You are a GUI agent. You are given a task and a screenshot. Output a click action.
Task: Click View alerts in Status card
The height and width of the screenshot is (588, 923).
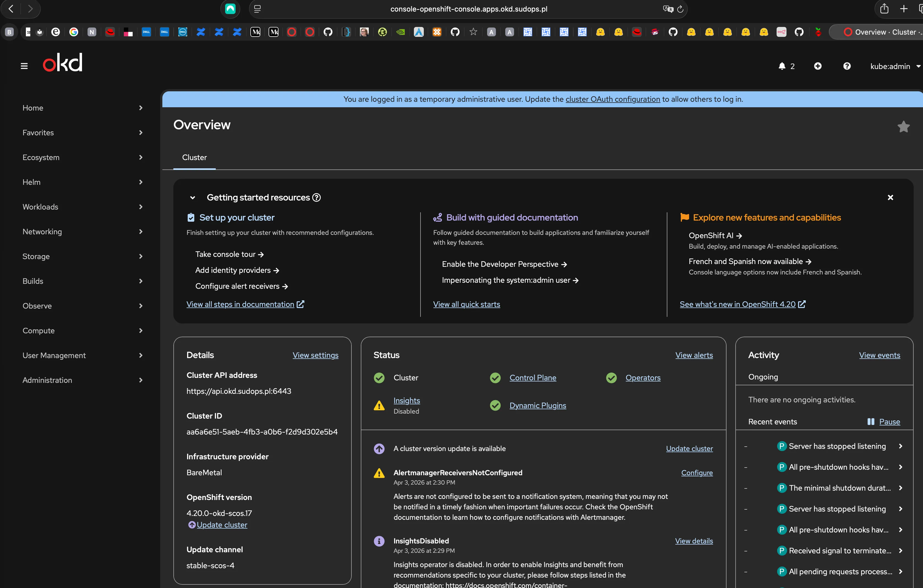coord(694,356)
